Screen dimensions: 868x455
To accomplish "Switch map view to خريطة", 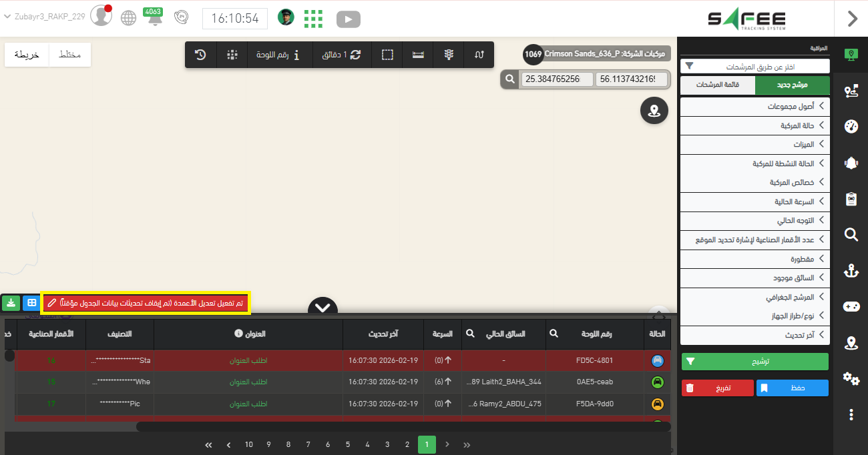I will pyautogui.click(x=27, y=55).
